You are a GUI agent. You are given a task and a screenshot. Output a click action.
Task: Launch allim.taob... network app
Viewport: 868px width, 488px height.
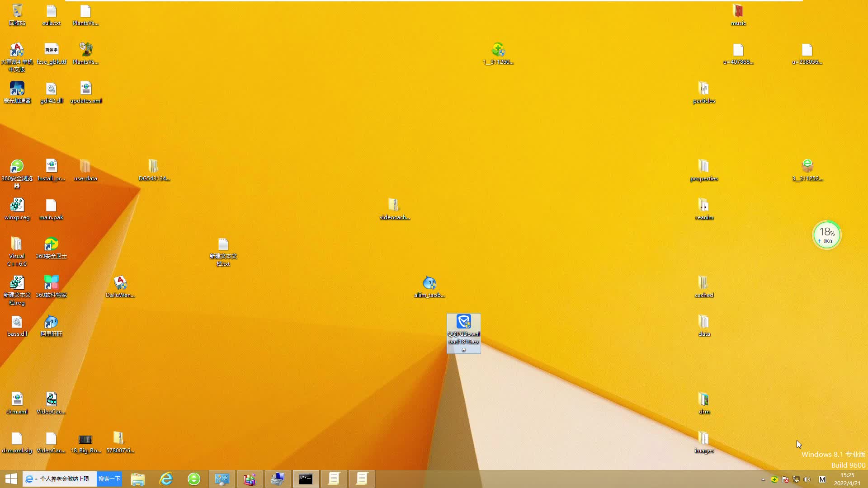[429, 282]
